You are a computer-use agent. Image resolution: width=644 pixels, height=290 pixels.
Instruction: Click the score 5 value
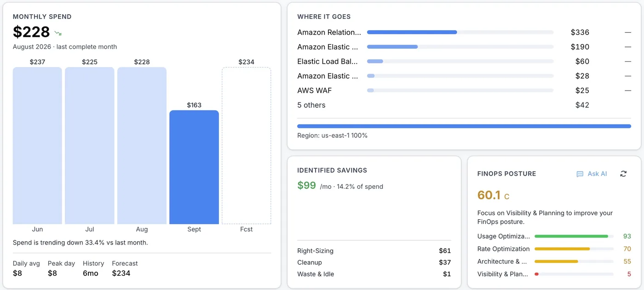click(629, 274)
